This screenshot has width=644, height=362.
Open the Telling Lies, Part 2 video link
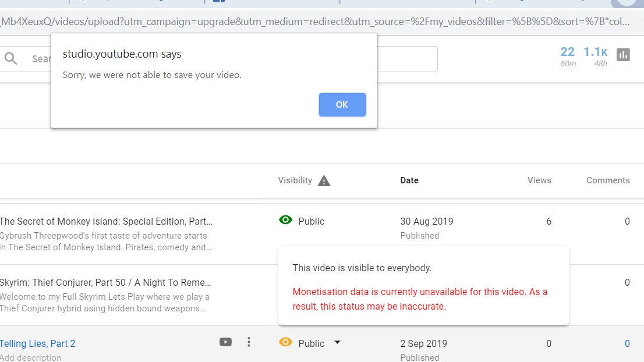point(37,343)
